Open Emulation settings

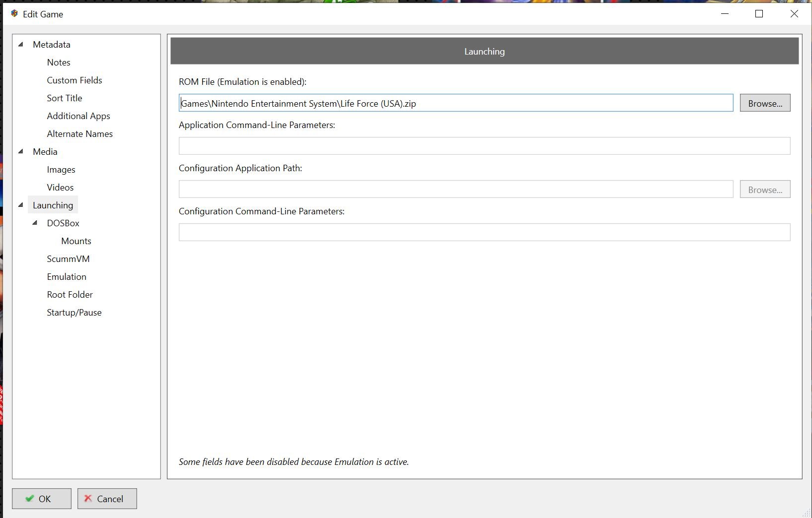[x=67, y=276]
